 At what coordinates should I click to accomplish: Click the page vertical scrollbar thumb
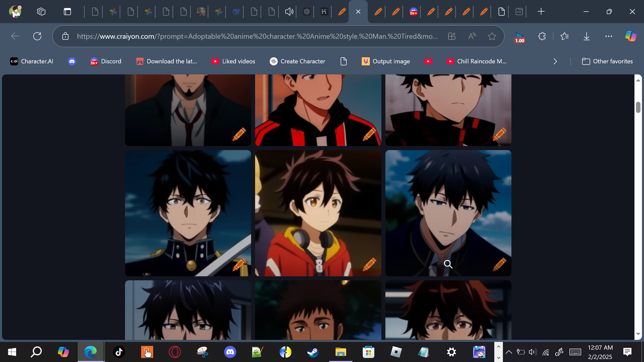tap(638, 108)
